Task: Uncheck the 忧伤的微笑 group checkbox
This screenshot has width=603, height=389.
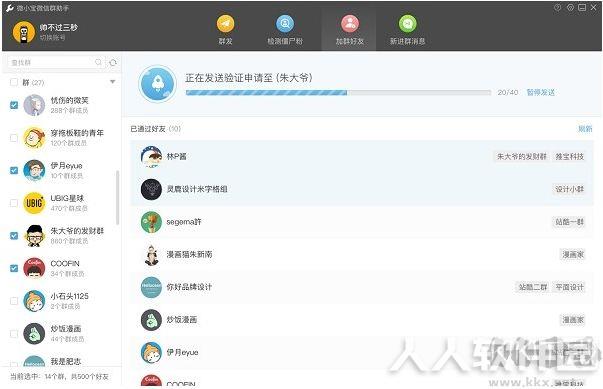Action: [14, 105]
